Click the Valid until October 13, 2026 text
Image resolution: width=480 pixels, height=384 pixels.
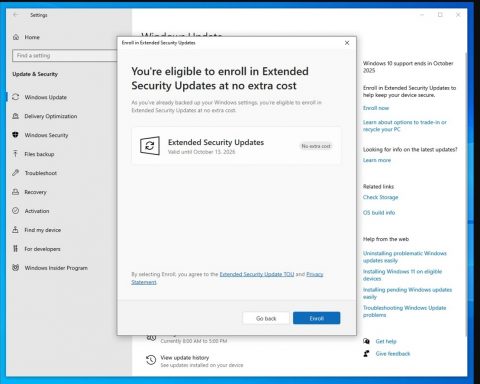(201, 152)
